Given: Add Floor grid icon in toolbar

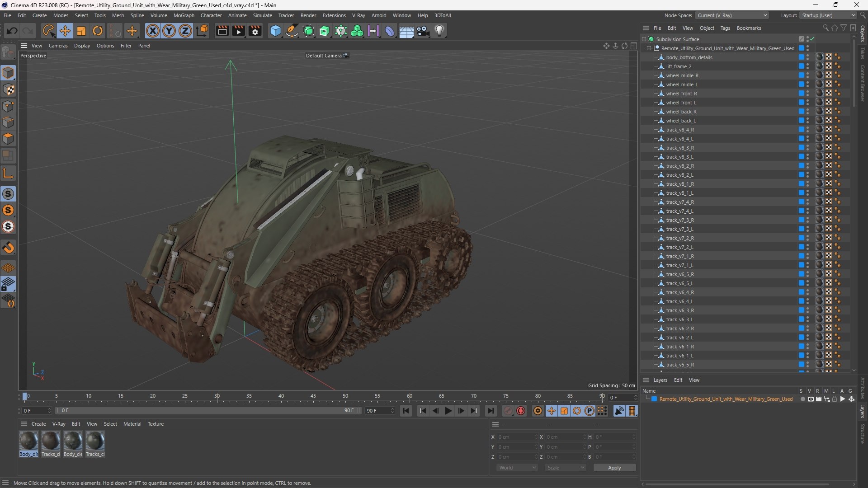Looking at the screenshot, I should click(x=406, y=31).
